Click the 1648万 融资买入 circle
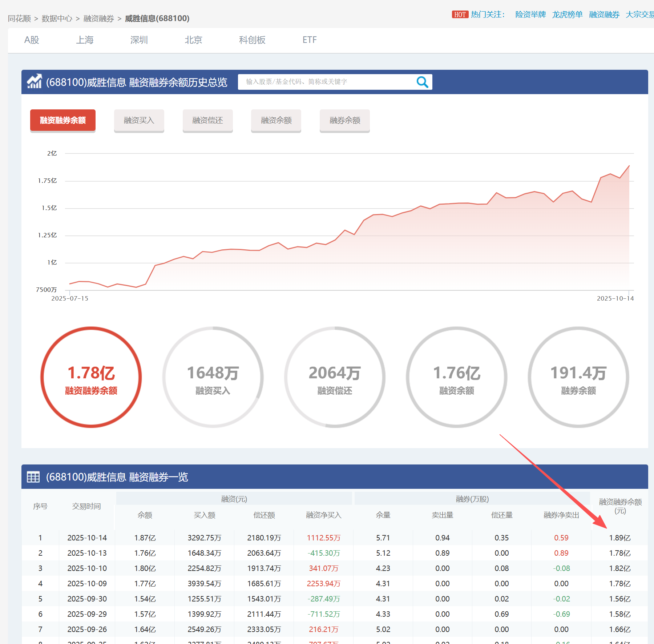This screenshot has width=654, height=644. tap(213, 377)
